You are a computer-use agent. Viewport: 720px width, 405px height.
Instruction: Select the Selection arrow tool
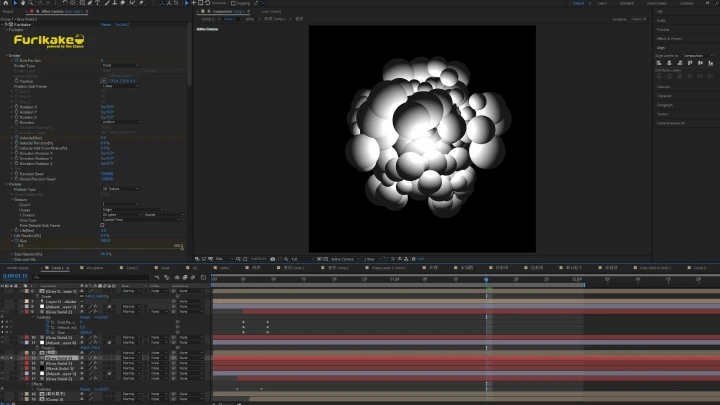(x=15, y=3)
